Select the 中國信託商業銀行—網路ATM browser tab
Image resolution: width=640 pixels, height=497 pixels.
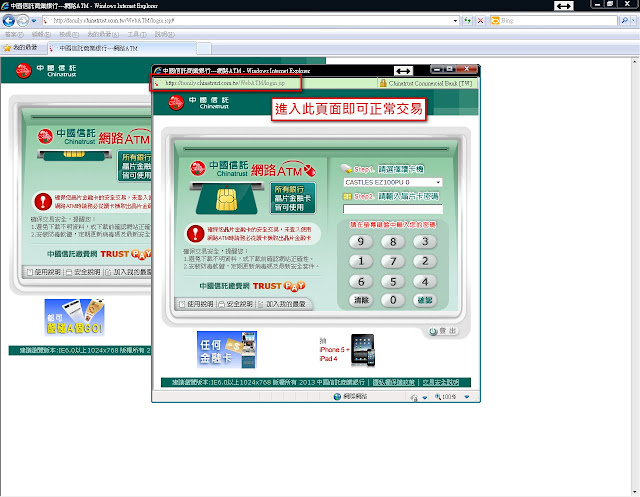tap(122, 48)
